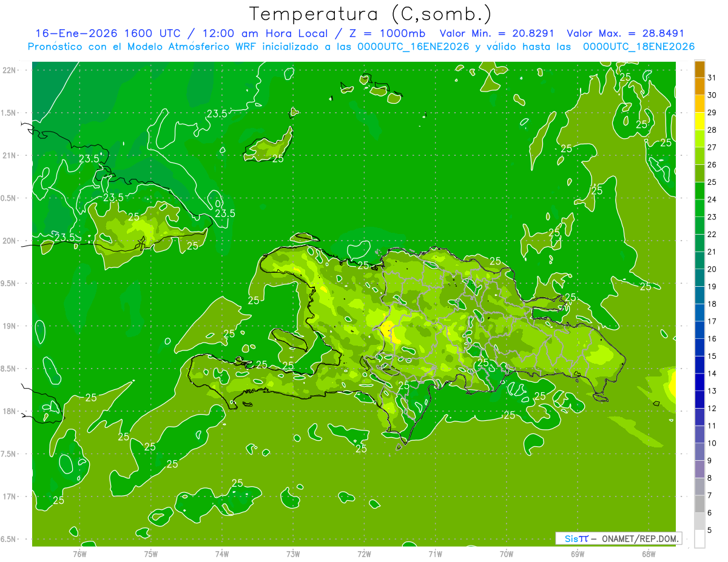728x562 pixels.
Task: Click the legend swatch between 15 and 16
Action: point(699,347)
